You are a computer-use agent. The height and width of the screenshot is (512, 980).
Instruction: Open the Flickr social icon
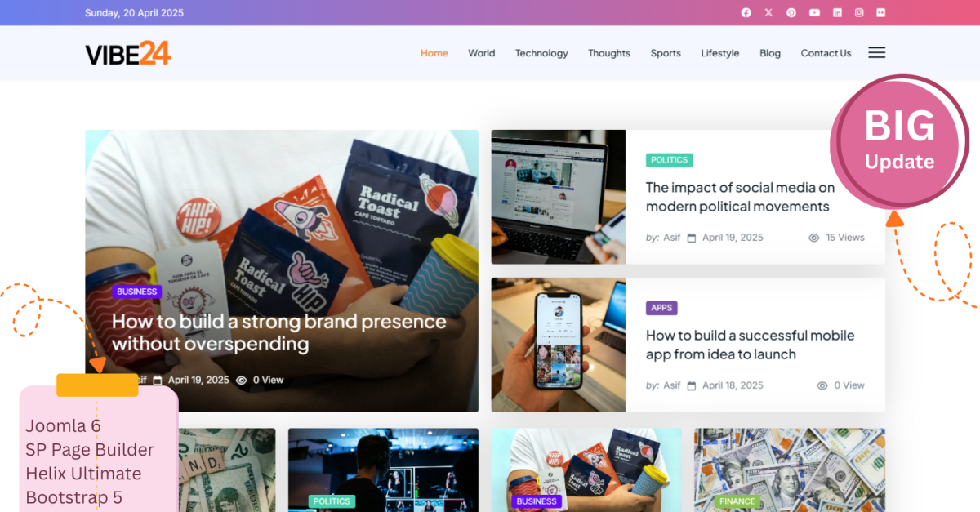pos(880,12)
